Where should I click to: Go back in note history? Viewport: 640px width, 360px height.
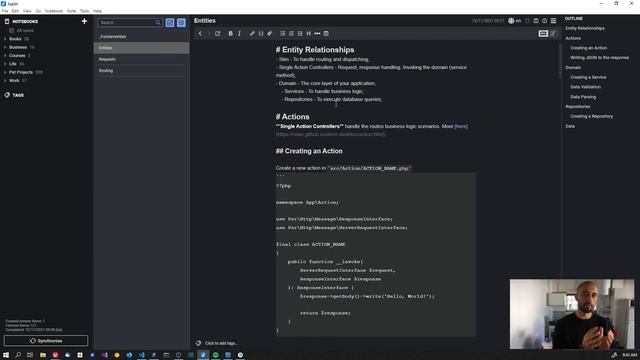(200, 33)
